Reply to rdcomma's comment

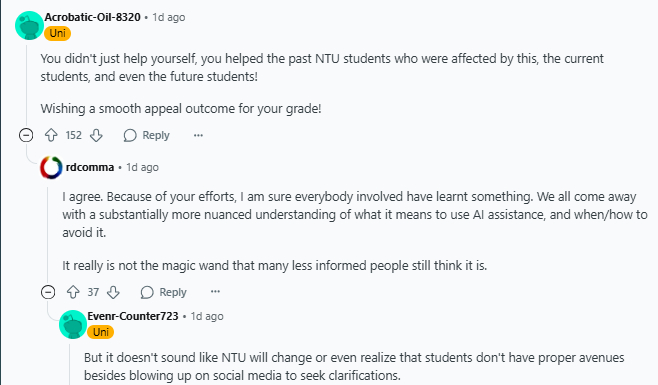tap(164, 292)
